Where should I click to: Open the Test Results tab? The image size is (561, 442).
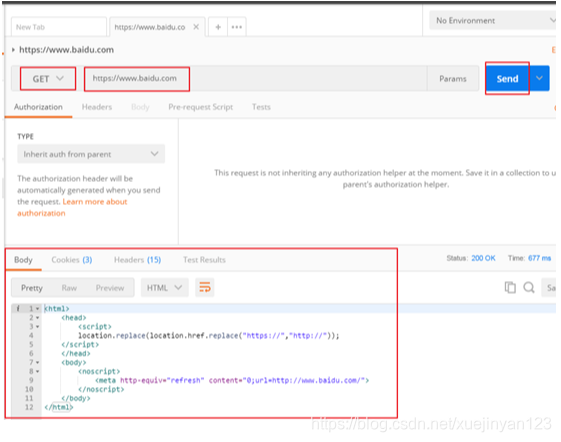[204, 260]
